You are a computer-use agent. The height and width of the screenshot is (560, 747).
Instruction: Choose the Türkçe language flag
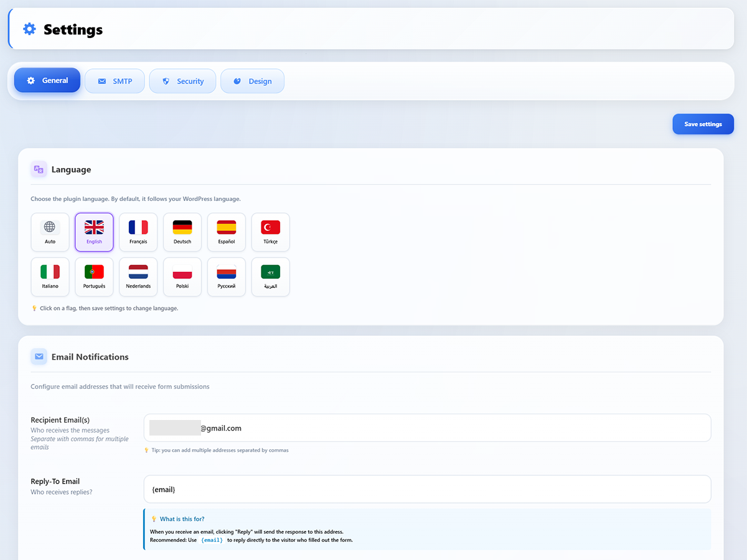click(270, 232)
